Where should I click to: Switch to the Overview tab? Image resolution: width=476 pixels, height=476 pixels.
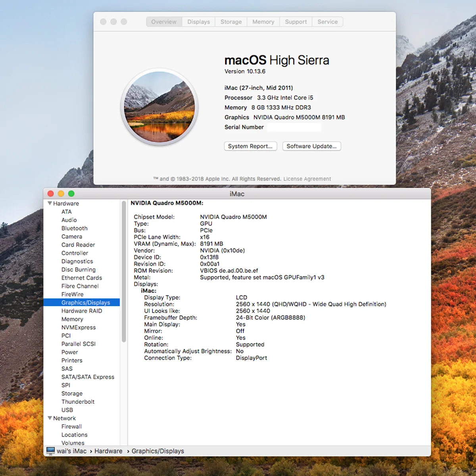[164, 22]
